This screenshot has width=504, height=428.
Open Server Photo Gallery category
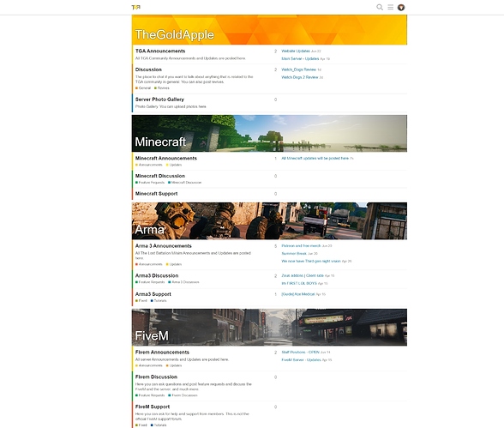pos(159,99)
